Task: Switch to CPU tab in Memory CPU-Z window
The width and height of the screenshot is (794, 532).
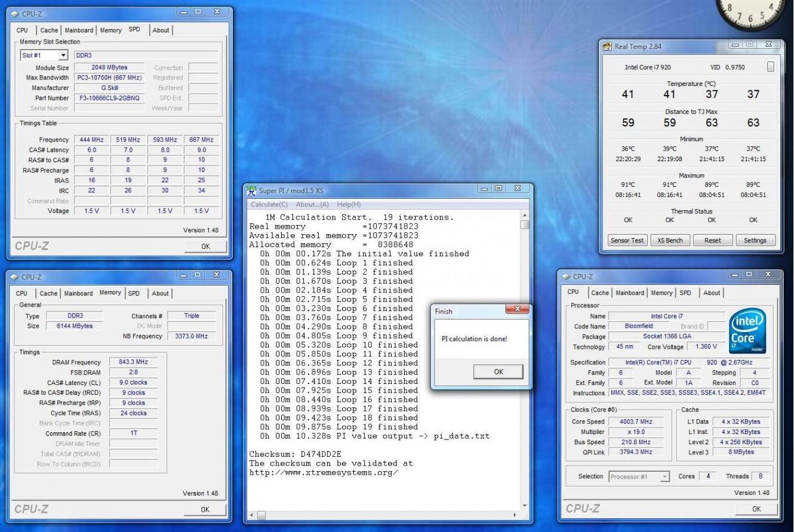Action: point(21,294)
